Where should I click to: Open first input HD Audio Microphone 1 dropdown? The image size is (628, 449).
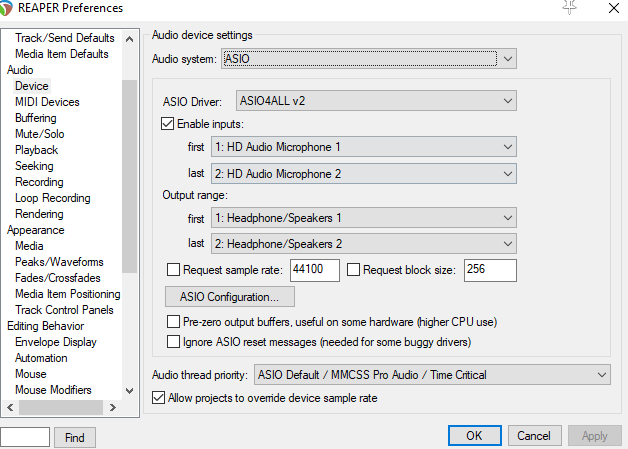pos(364,147)
